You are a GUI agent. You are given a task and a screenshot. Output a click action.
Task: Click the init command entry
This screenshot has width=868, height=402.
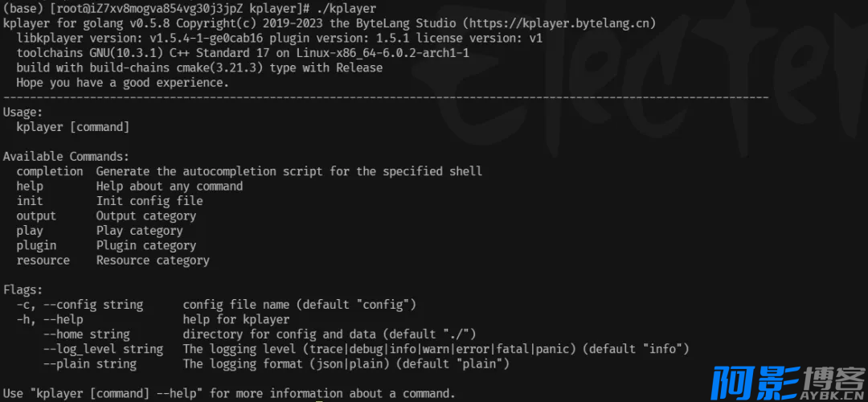pyautogui.click(x=30, y=201)
